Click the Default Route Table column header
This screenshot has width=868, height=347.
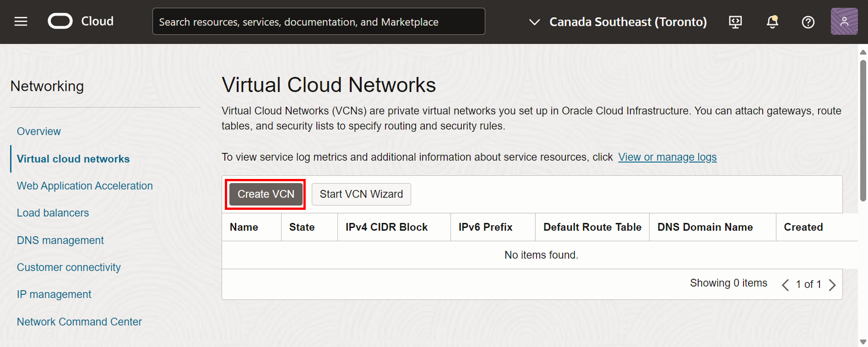coord(592,227)
